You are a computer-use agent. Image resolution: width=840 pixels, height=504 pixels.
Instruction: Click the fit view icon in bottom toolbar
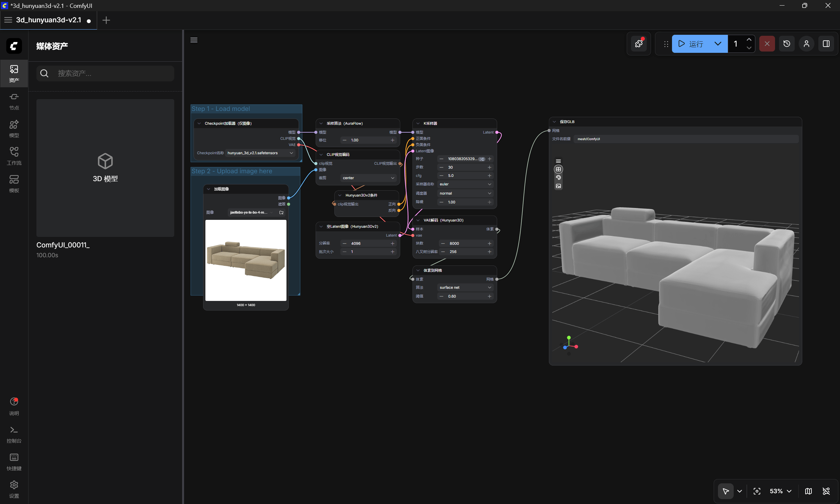point(757,491)
